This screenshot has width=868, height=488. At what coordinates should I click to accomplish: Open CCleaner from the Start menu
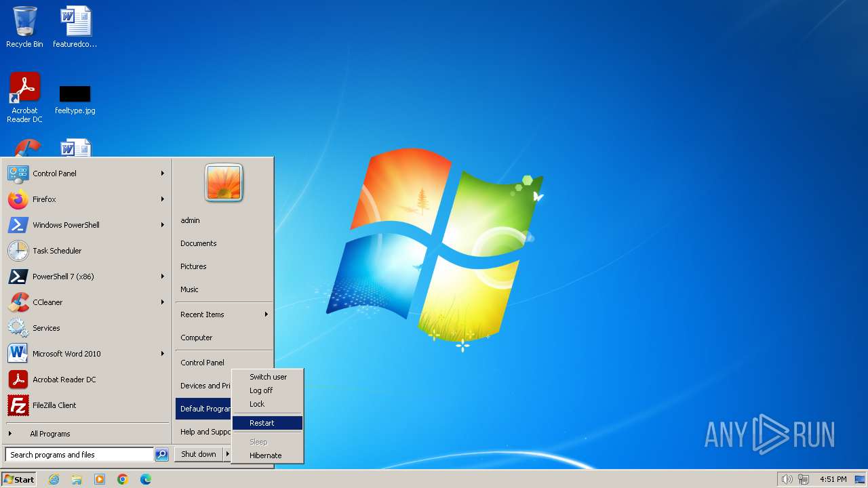point(86,302)
